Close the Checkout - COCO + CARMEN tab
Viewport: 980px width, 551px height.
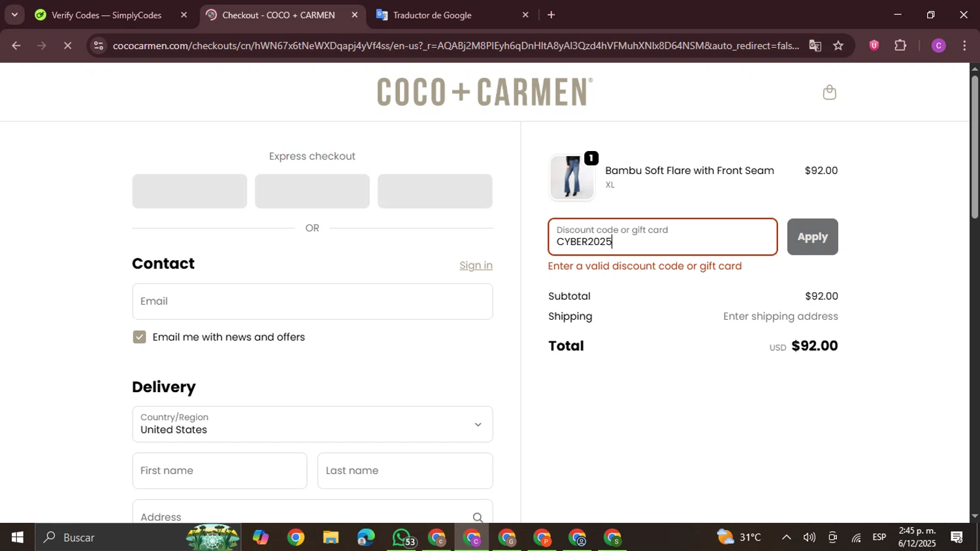coord(355,14)
